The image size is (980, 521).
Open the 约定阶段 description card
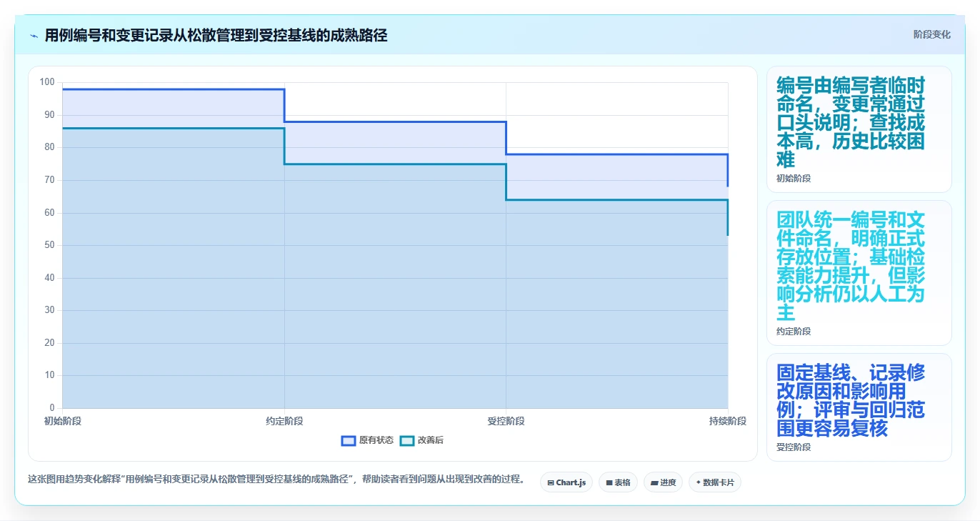coord(859,273)
